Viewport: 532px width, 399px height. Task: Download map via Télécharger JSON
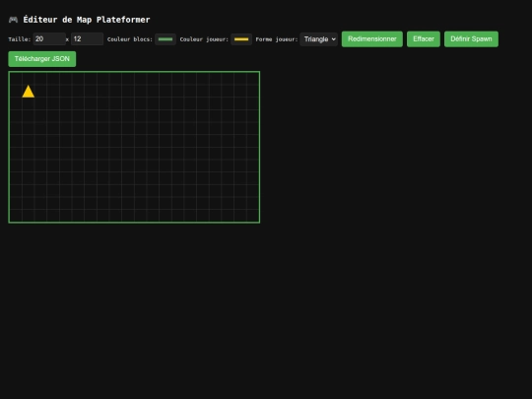point(42,59)
